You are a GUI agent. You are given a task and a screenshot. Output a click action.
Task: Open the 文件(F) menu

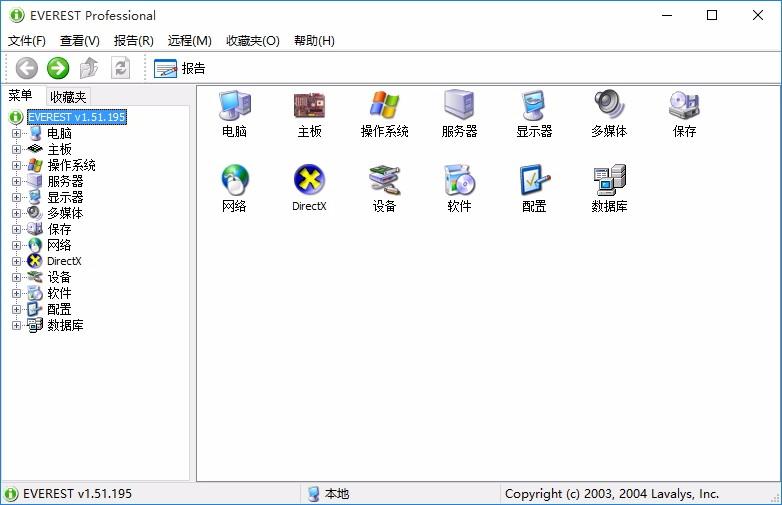[27, 41]
